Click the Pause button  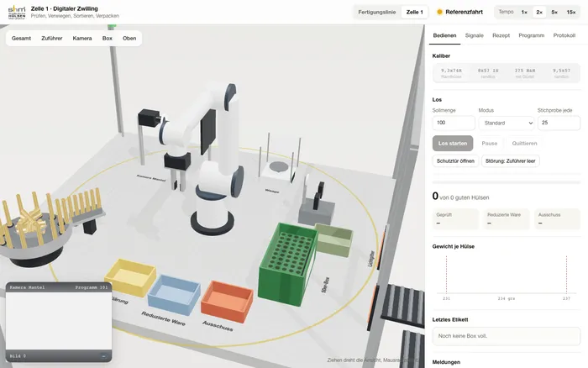click(x=490, y=144)
